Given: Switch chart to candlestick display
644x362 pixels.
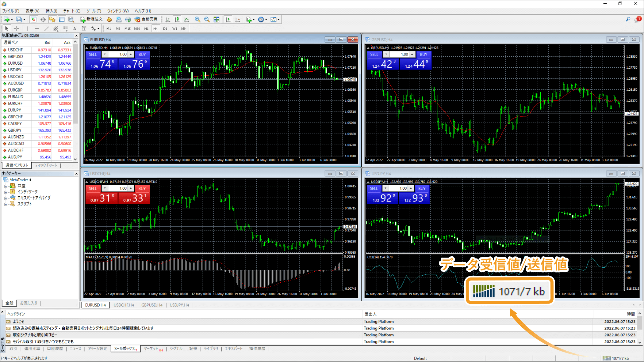Looking at the screenshot, I should pos(177,20).
